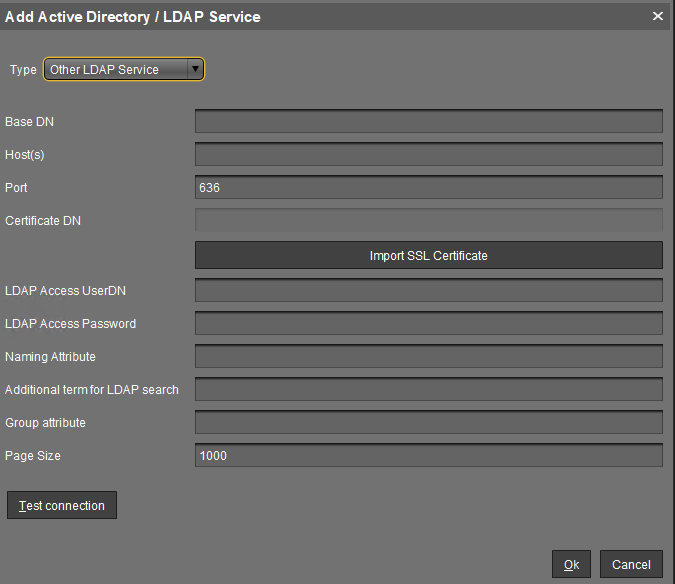
Task: Click the disabled Certificate DN field
Action: pos(428,221)
